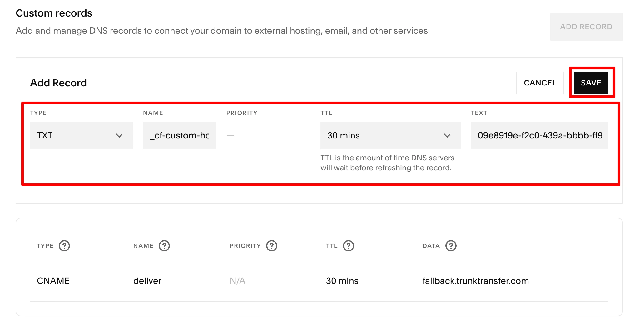Focus the NAME field containing _cf-custom-hc
This screenshot has width=644, height=330.
pyautogui.click(x=180, y=135)
